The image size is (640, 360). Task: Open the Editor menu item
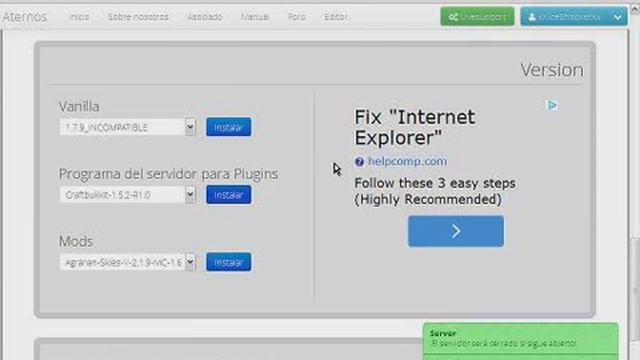[336, 17]
